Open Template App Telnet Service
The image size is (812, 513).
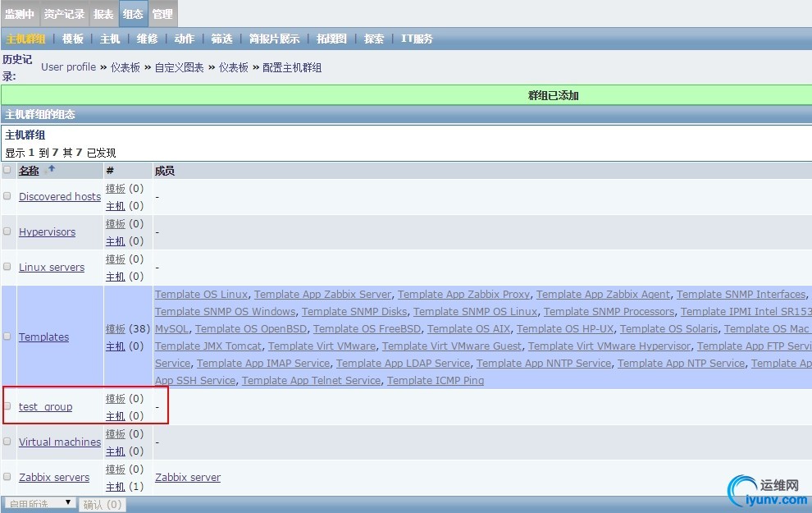click(311, 380)
